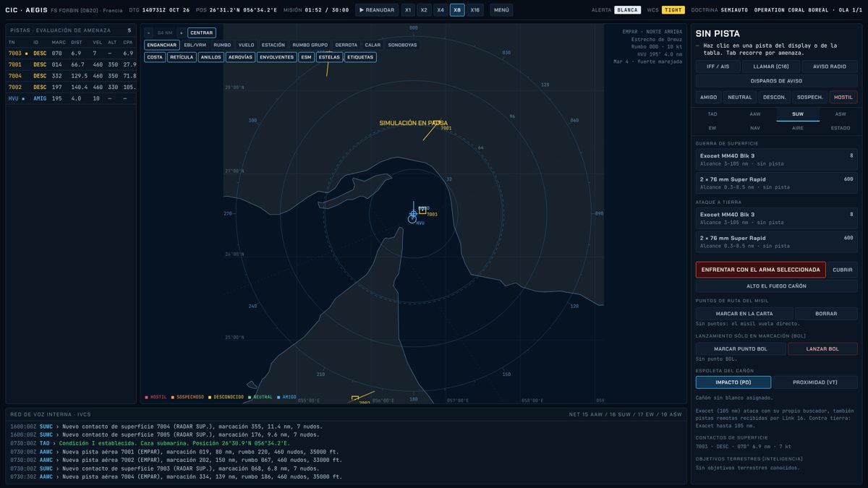Switch to the EW tab

point(712,128)
